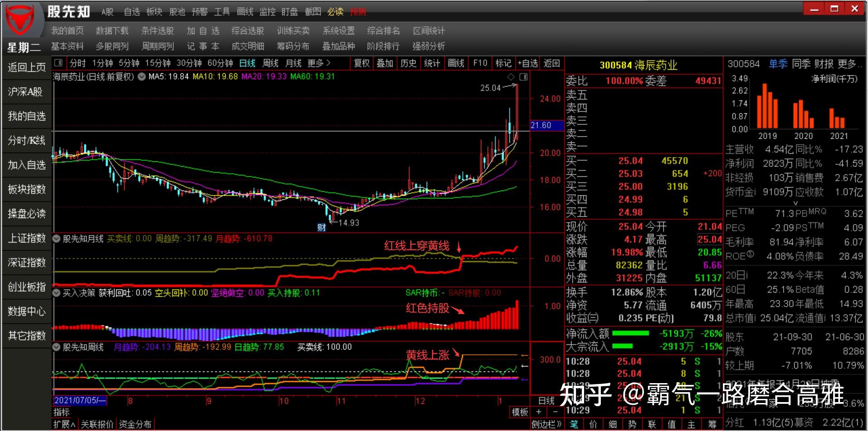This screenshot has height=431, width=868.
Task: Select the 同季 financial view tab
Action: click(x=801, y=64)
